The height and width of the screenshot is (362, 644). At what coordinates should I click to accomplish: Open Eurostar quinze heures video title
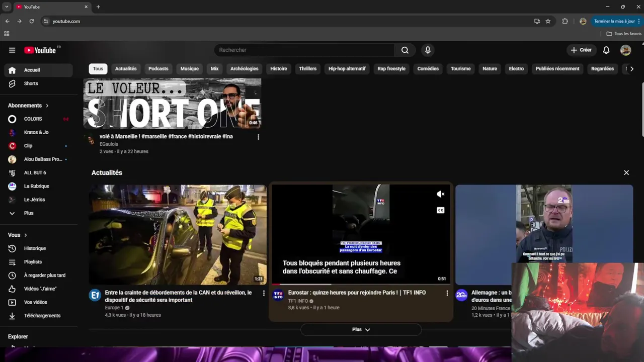(357, 293)
